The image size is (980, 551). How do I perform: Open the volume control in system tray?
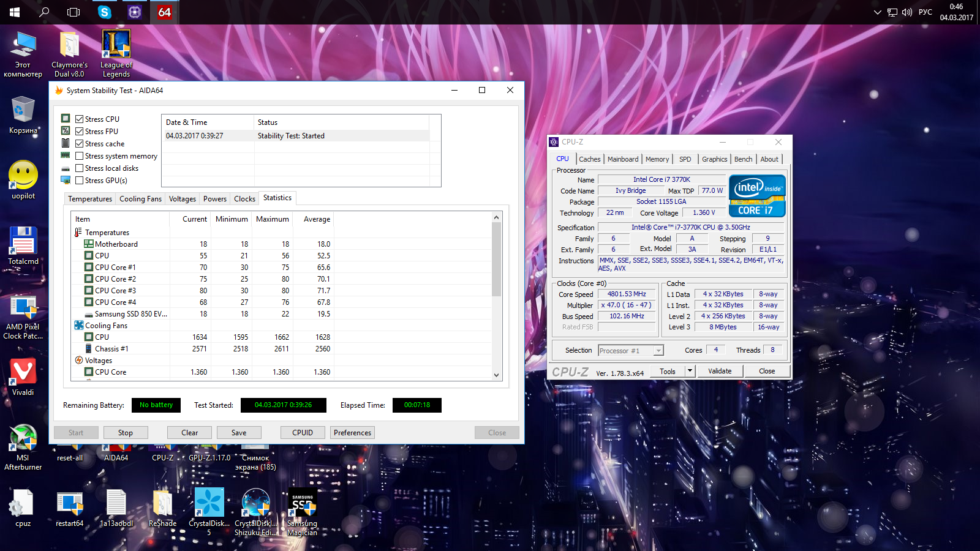click(x=907, y=12)
